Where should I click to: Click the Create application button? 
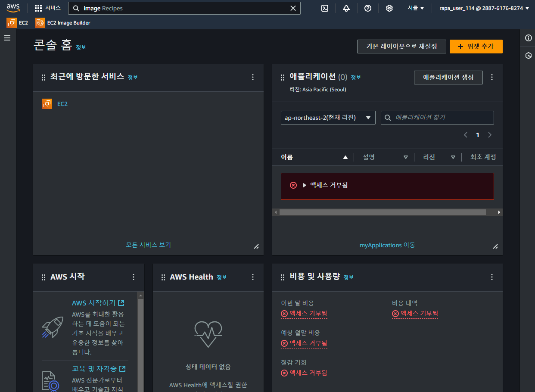(x=448, y=78)
